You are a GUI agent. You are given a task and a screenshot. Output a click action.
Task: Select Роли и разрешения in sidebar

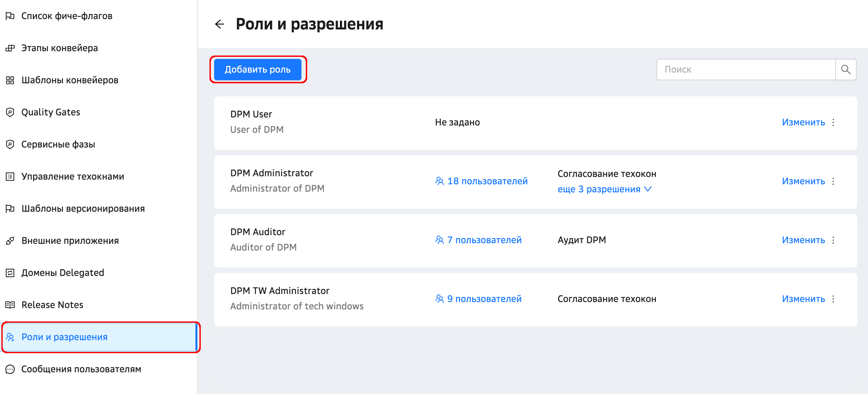click(64, 337)
